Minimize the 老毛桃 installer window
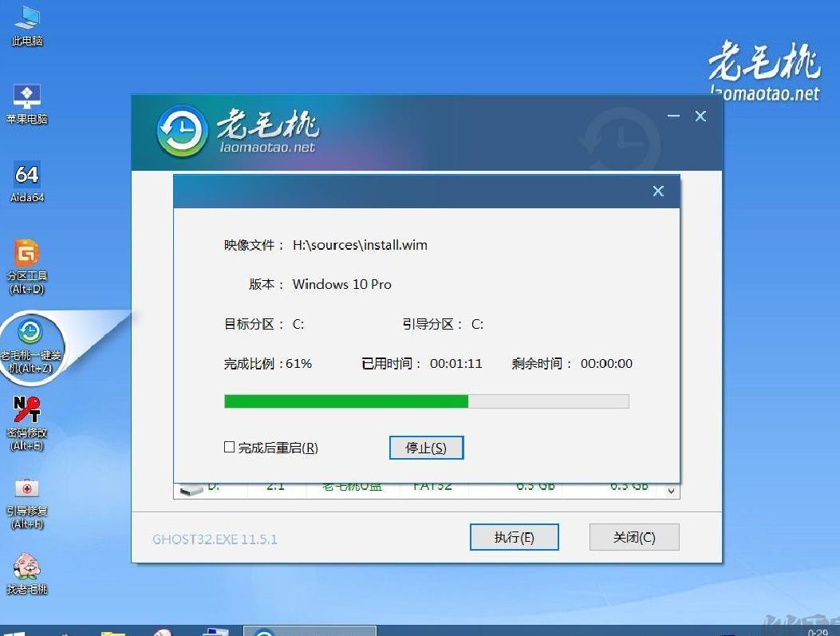The width and height of the screenshot is (840, 636). (x=673, y=116)
